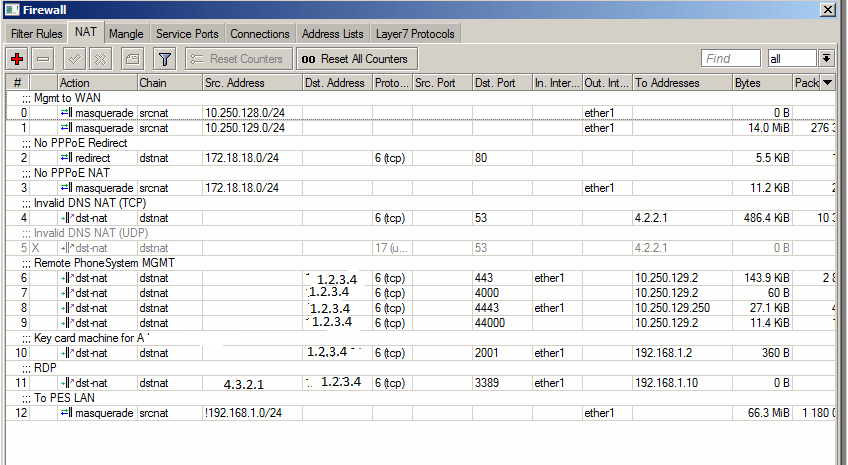
Task: Open the Connections tab
Action: [260, 34]
